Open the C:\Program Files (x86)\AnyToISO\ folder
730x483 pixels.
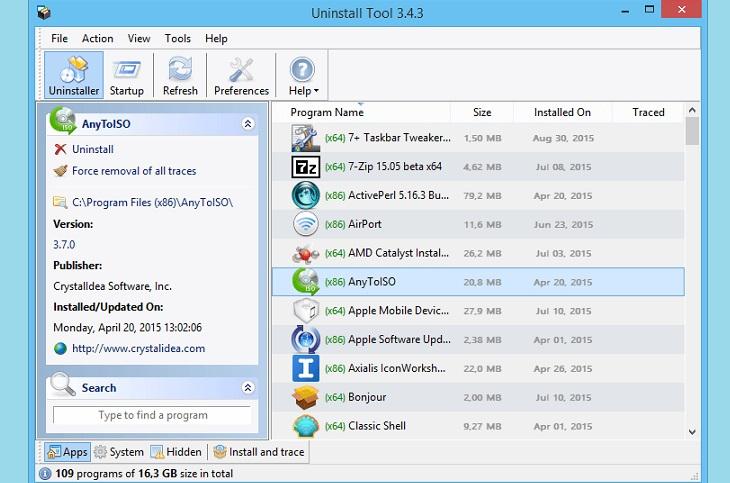coord(152,203)
